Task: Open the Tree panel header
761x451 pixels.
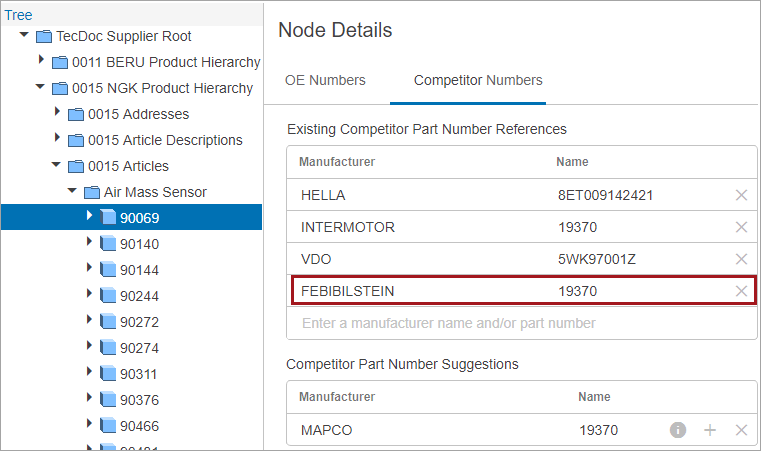Action: pyautogui.click(x=18, y=15)
